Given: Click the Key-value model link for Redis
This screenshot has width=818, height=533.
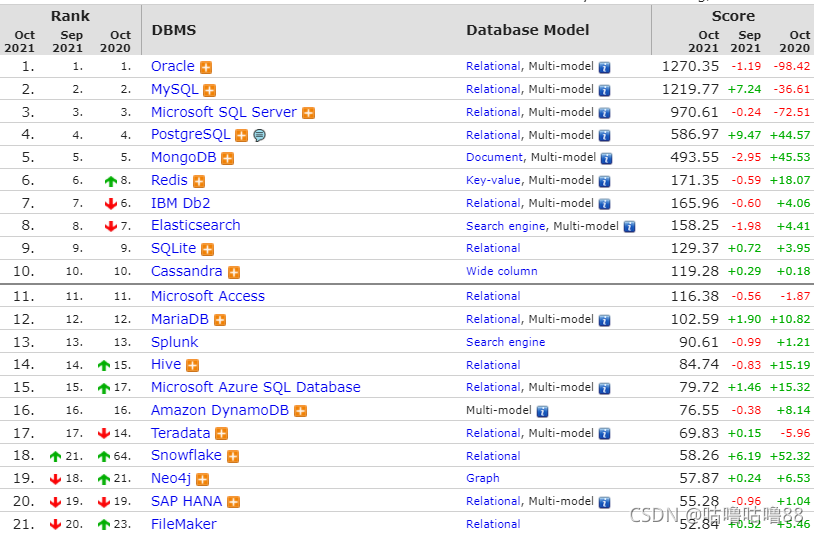Looking at the screenshot, I should click(494, 180).
